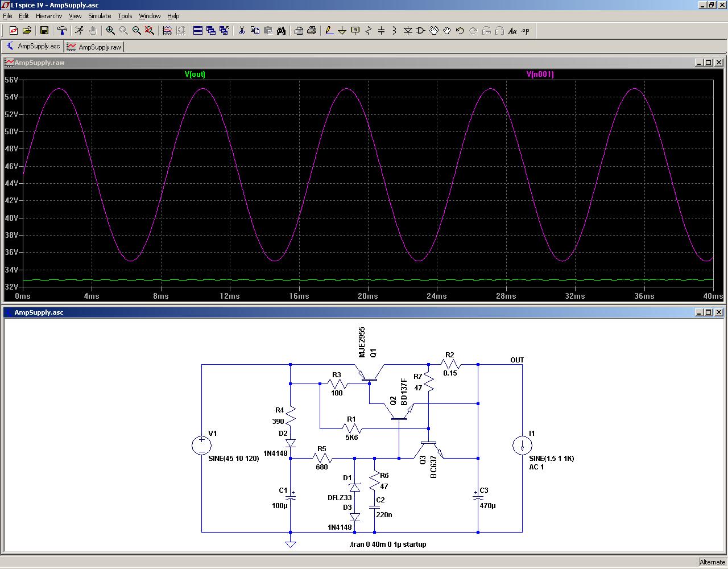Click the V(n001) trace label
Image resolution: width=728 pixels, height=569 pixels.
(540, 74)
